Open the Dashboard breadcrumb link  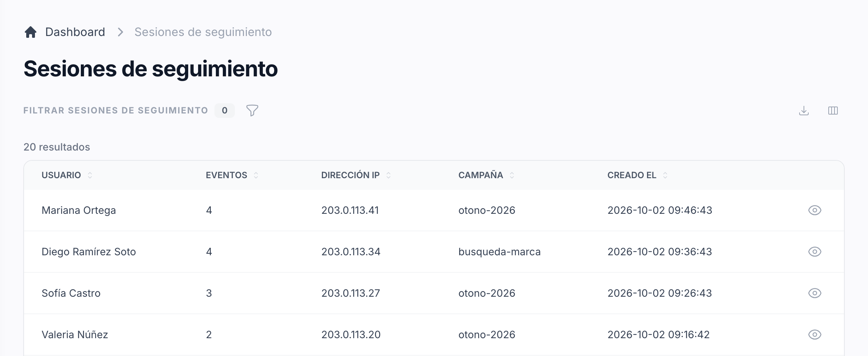pyautogui.click(x=75, y=32)
